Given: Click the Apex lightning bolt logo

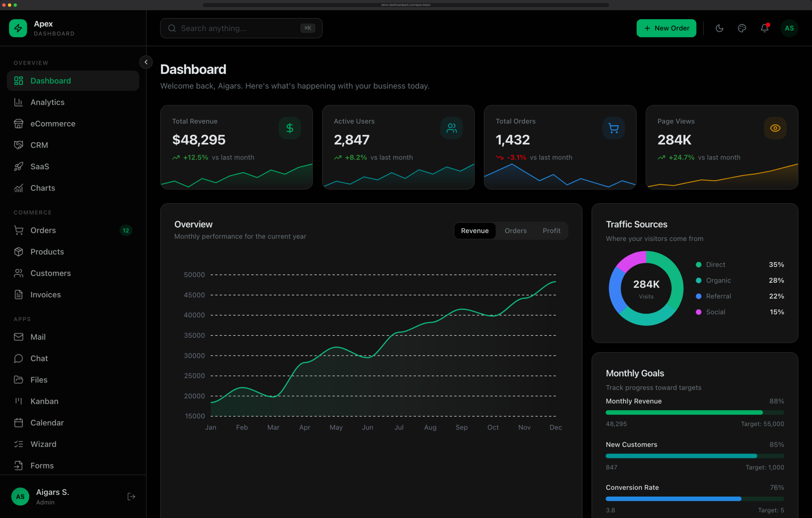Looking at the screenshot, I should click(18, 28).
